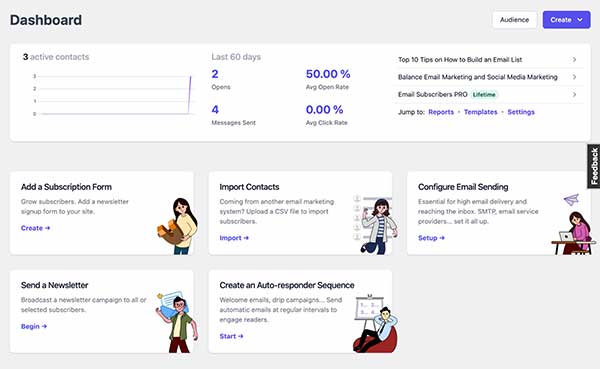Click the Last 60 days label
Image resolution: width=600 pixels, height=369 pixels.
point(236,57)
